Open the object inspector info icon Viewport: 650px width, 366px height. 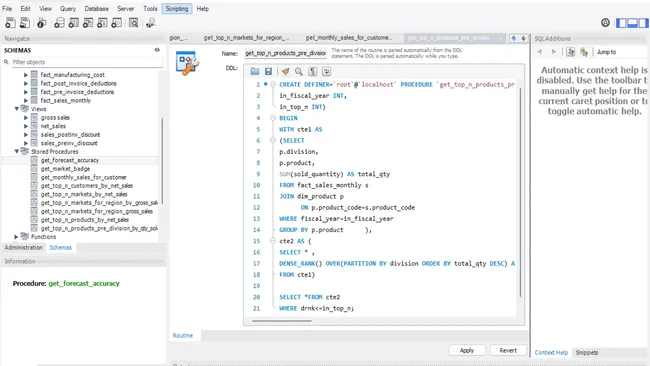click(41, 23)
